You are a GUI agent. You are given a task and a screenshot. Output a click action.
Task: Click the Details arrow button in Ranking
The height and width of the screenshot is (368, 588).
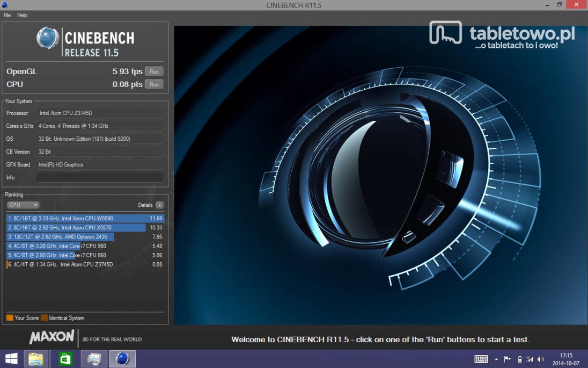pos(160,205)
